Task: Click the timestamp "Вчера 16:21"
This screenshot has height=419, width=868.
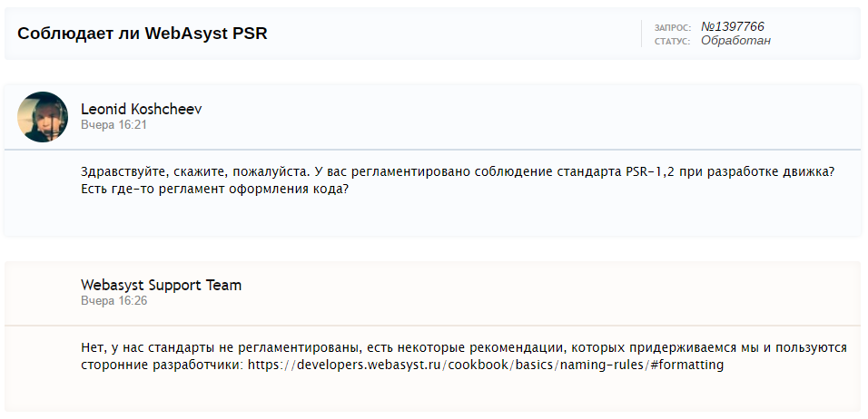Action: (x=113, y=125)
